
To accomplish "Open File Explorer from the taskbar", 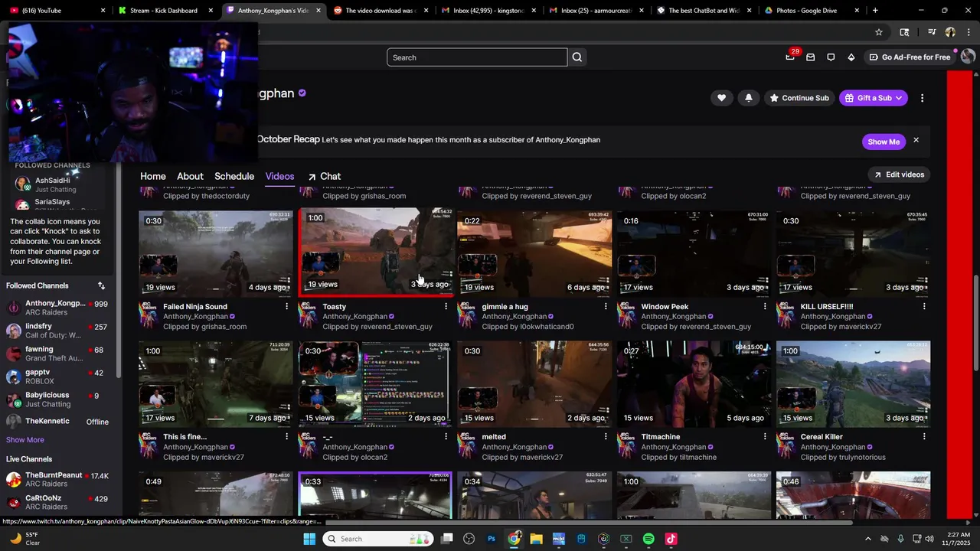I will (x=536, y=539).
